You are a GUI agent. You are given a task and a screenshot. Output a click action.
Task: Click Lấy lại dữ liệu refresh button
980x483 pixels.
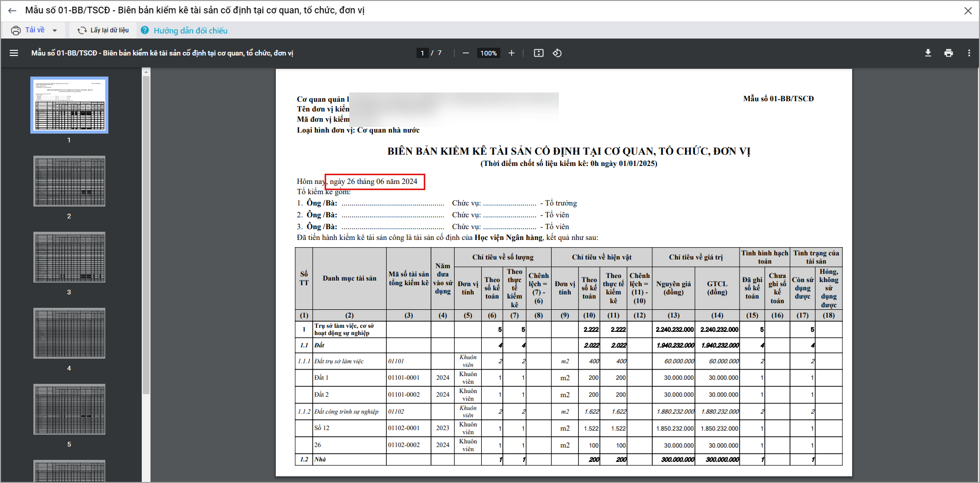(103, 30)
